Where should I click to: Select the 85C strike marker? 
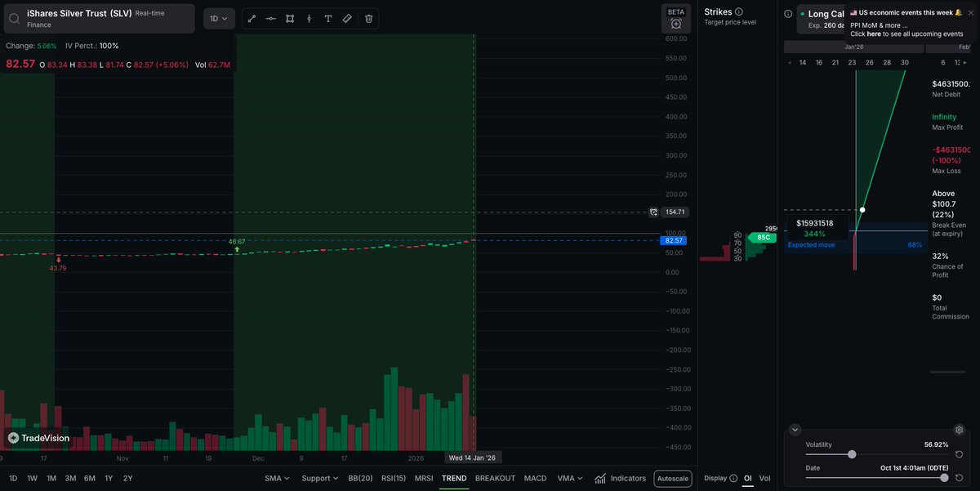[761, 238]
